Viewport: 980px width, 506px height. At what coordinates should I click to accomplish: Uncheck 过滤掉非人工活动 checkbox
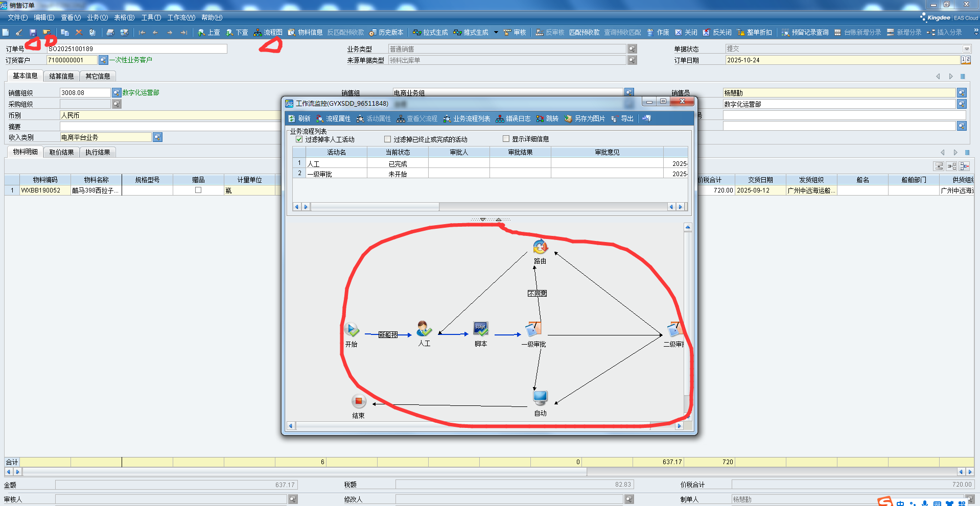(x=299, y=139)
